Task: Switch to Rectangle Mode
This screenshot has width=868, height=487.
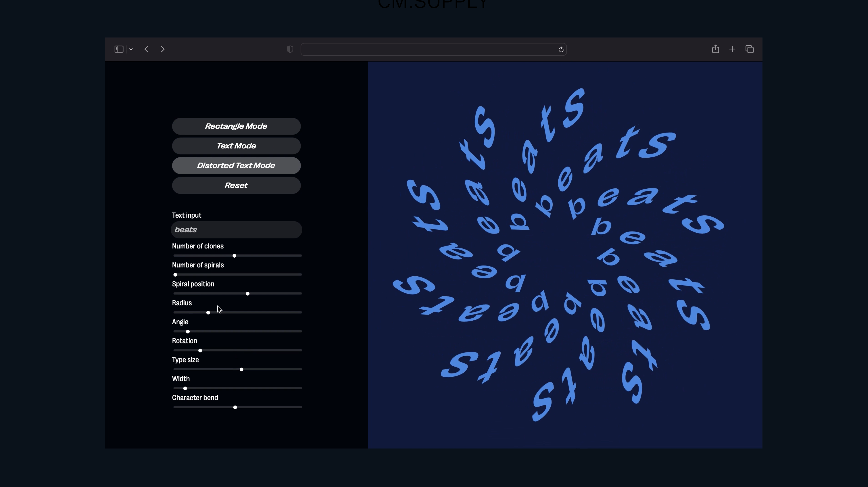Action: tap(236, 126)
